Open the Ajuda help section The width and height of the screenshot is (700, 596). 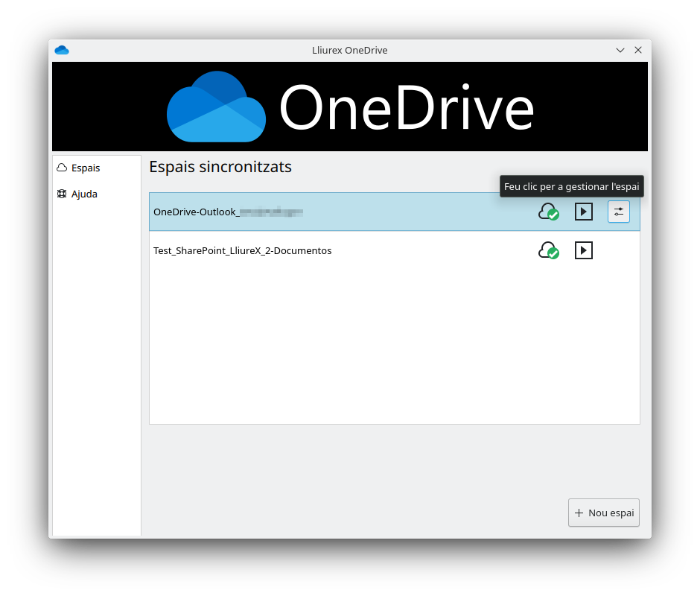point(84,194)
